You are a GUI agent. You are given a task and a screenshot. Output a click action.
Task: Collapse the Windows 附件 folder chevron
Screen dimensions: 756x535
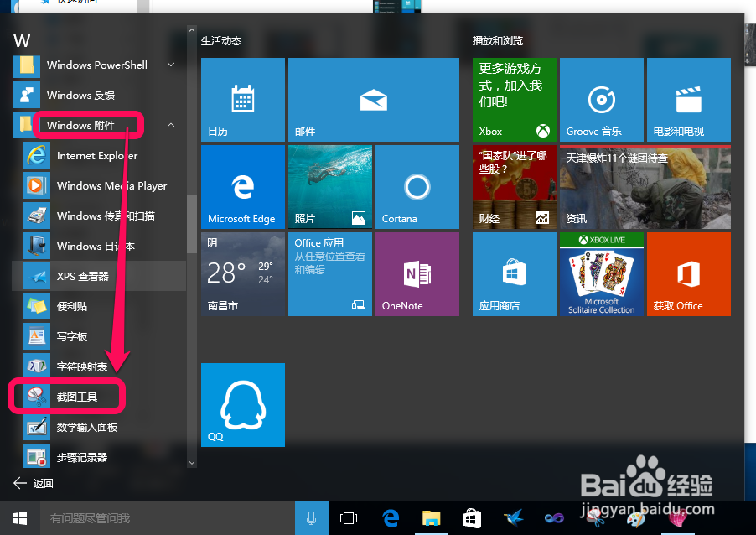pyautogui.click(x=171, y=125)
